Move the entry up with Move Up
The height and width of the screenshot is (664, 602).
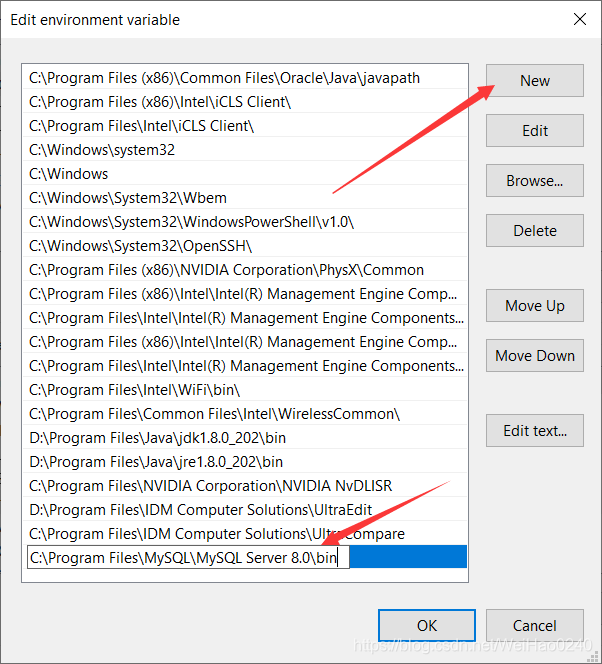point(535,305)
